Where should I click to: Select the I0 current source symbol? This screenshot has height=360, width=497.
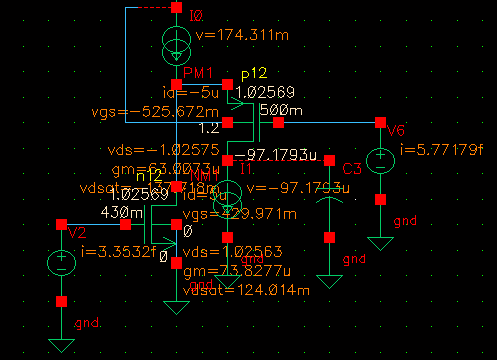pos(176,46)
